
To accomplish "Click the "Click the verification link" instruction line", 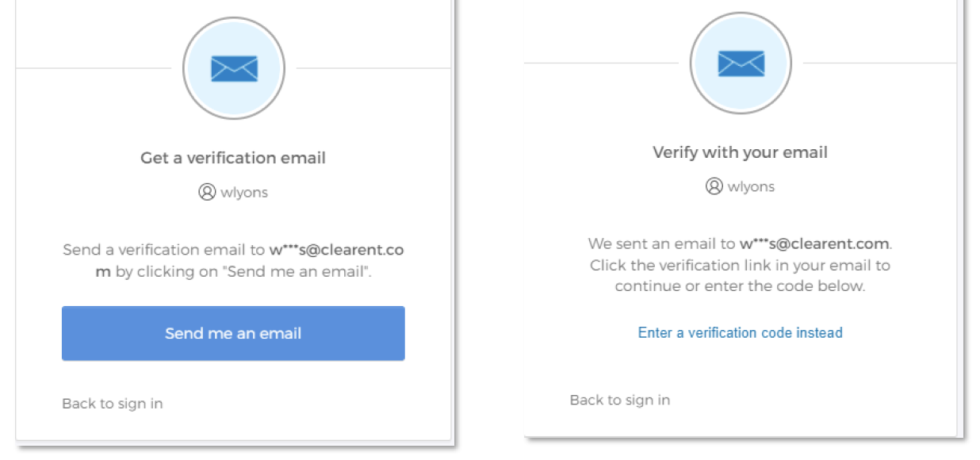I will (x=740, y=265).
